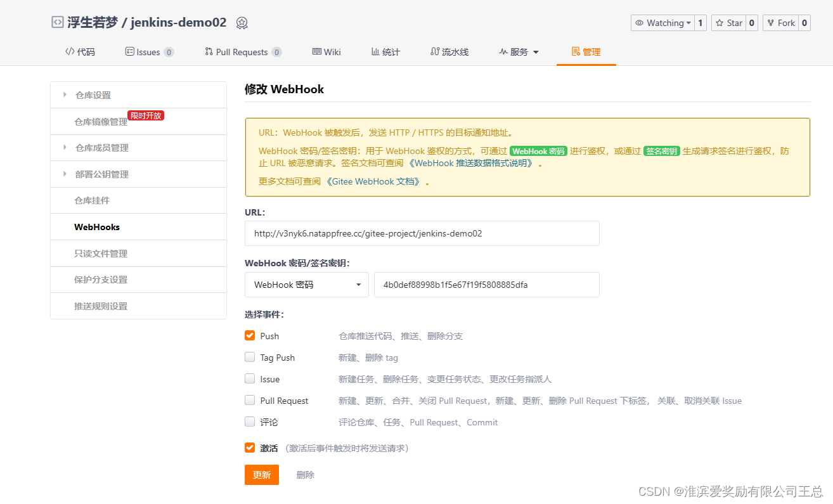
Task: Fork the repository using the fork icon
Action: pos(771,22)
